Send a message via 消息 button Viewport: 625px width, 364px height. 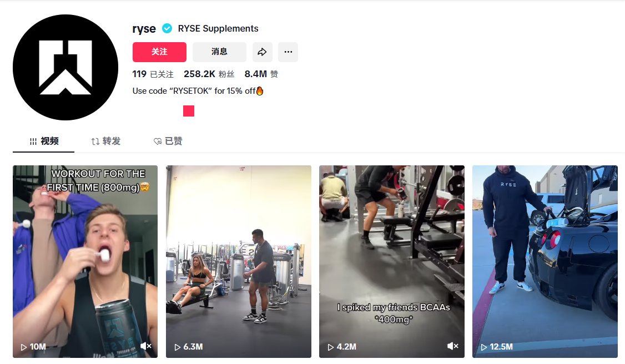(x=219, y=52)
